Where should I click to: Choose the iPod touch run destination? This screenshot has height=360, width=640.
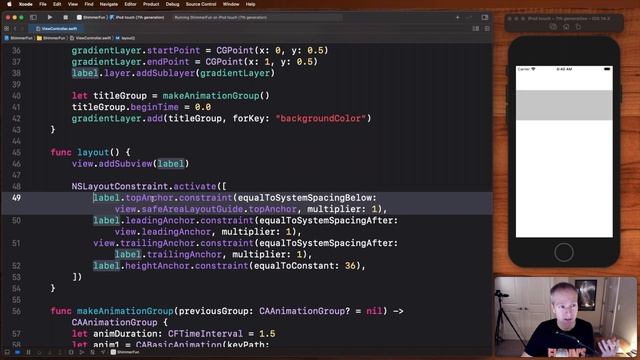pos(137,18)
